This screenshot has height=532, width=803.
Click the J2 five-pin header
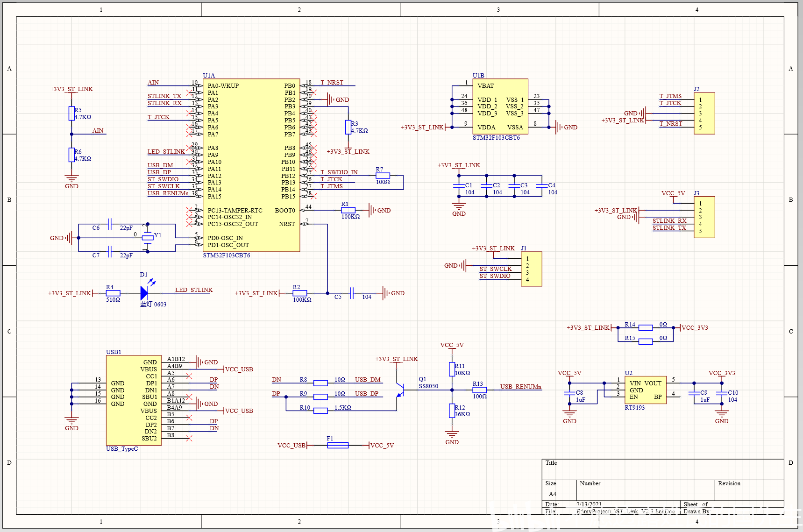[704, 113]
